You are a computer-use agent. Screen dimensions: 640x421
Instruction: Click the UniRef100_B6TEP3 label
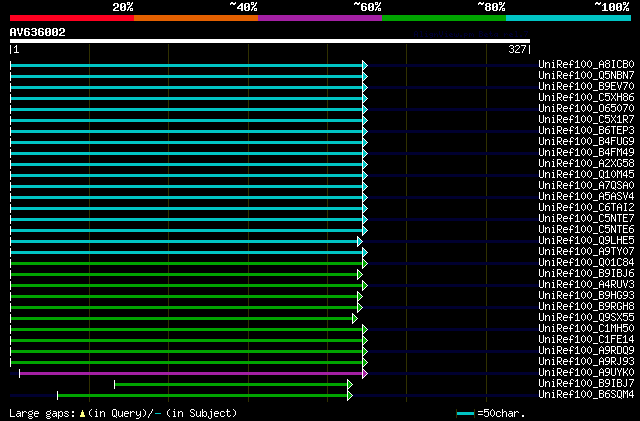pyautogui.click(x=586, y=131)
